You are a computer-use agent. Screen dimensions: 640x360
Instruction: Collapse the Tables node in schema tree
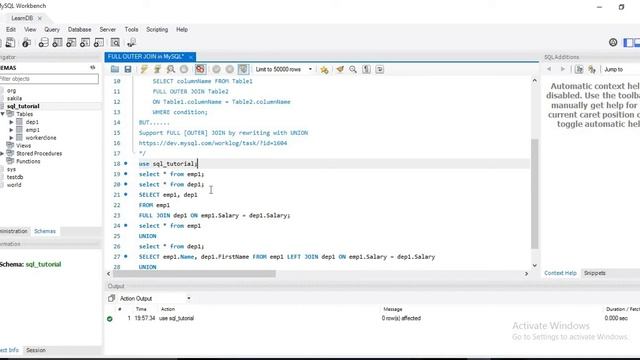click(x=3, y=114)
